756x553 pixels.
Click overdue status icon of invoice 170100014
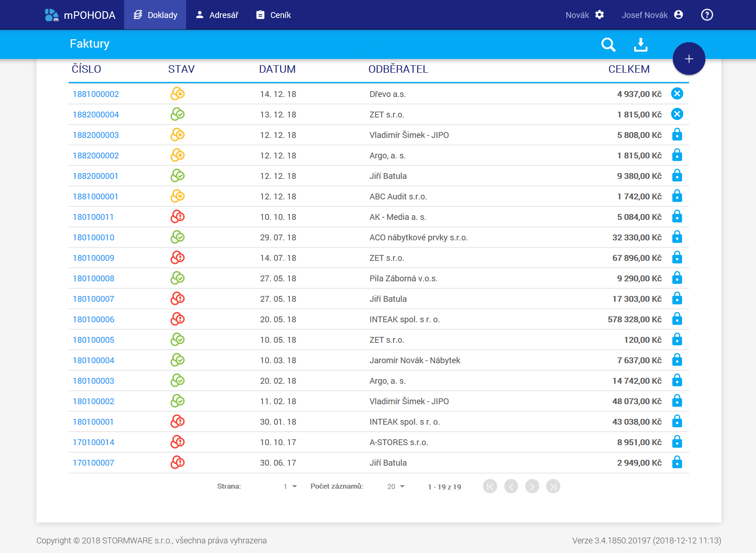tap(178, 442)
